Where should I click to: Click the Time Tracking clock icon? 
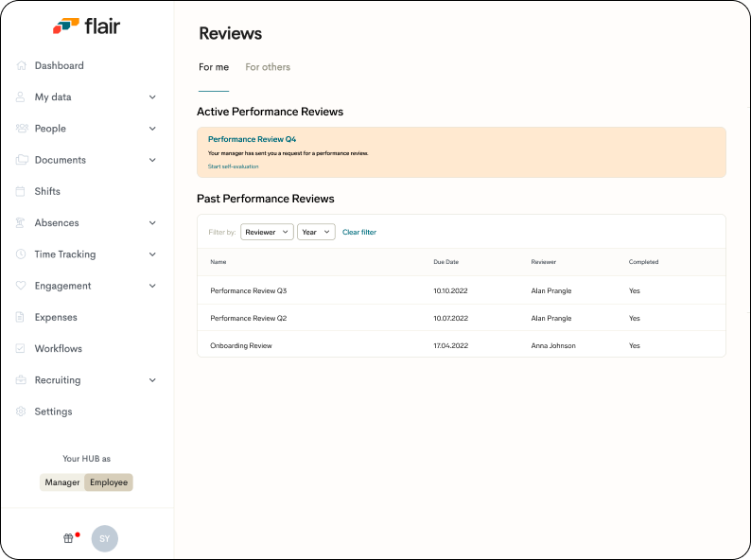[x=21, y=254]
